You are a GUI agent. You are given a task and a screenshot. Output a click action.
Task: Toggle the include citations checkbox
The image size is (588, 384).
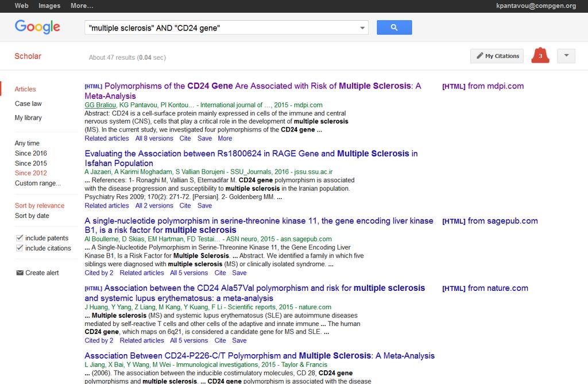pos(20,248)
